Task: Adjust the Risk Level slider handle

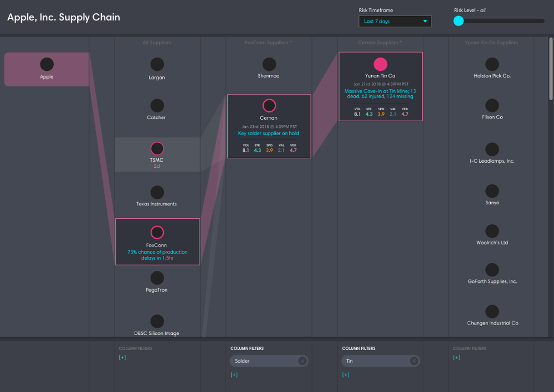Action: (x=458, y=21)
